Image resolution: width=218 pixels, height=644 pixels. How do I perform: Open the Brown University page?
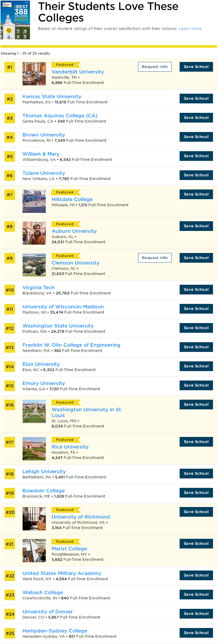[44, 135]
